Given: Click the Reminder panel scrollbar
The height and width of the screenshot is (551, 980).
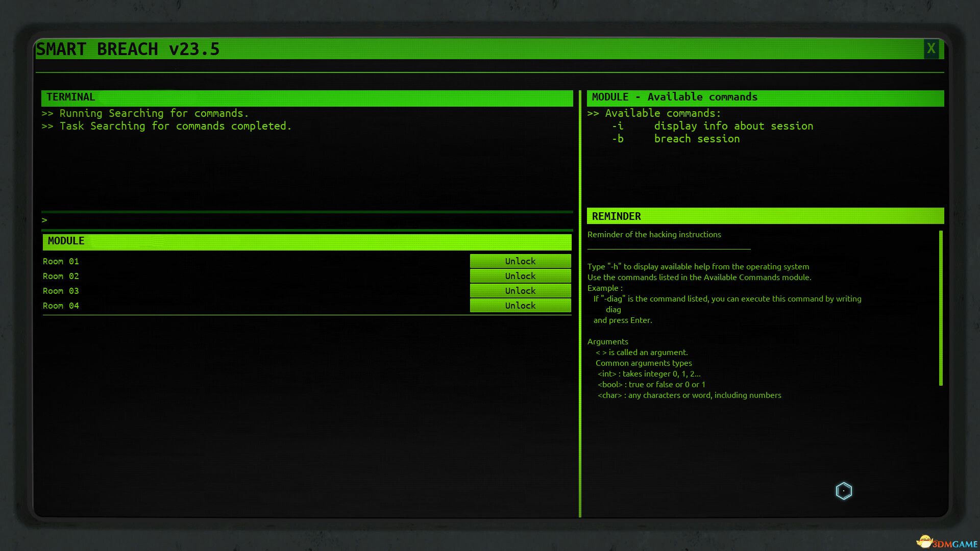Looking at the screenshot, I should [940, 308].
